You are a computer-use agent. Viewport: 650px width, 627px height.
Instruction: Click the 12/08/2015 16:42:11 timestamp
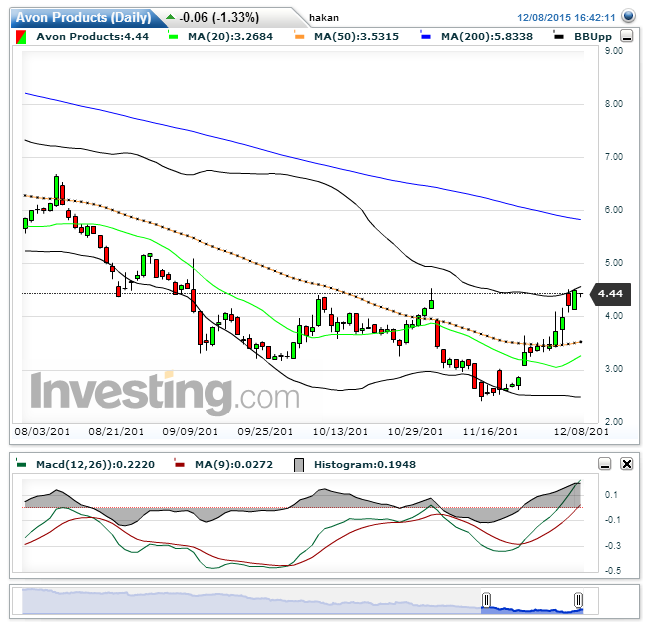566,17
